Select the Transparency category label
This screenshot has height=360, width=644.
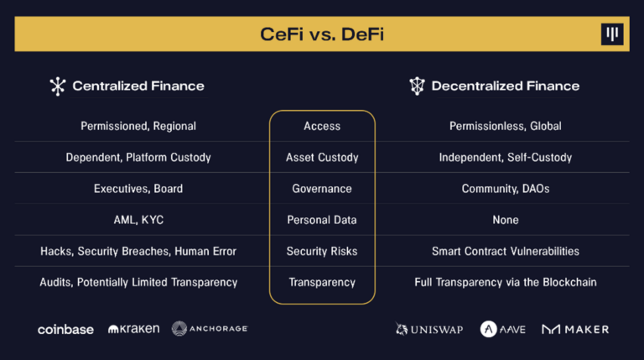[322, 282]
